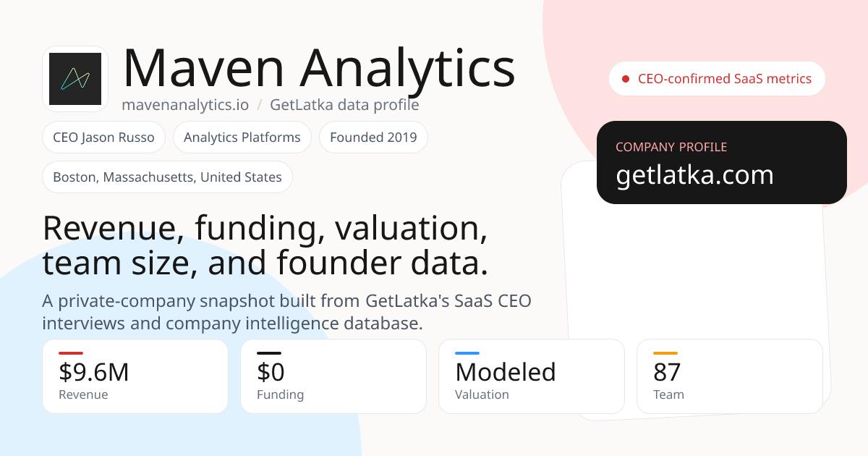This screenshot has width=868, height=456.
Task: Click the red dot beside CEO-confirmed SaaS metrics
Action: point(626,79)
